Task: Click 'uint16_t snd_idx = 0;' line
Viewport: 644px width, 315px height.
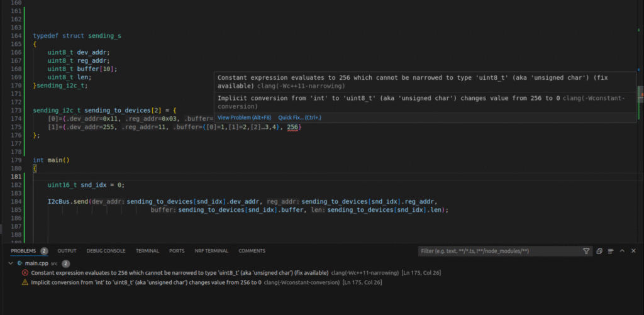Action: coord(86,185)
